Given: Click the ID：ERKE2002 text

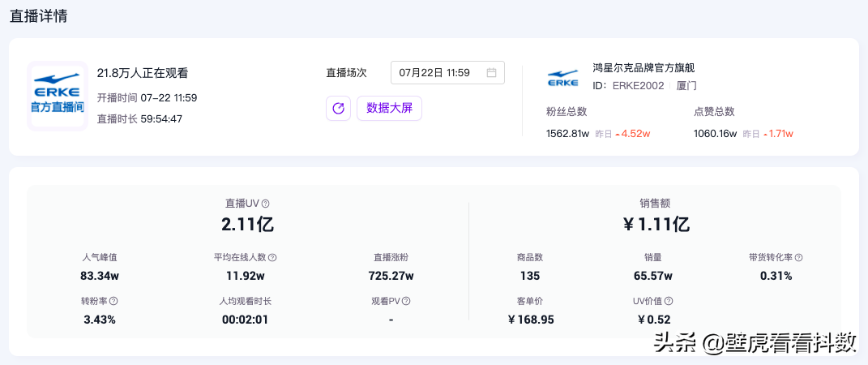Looking at the screenshot, I should (628, 86).
